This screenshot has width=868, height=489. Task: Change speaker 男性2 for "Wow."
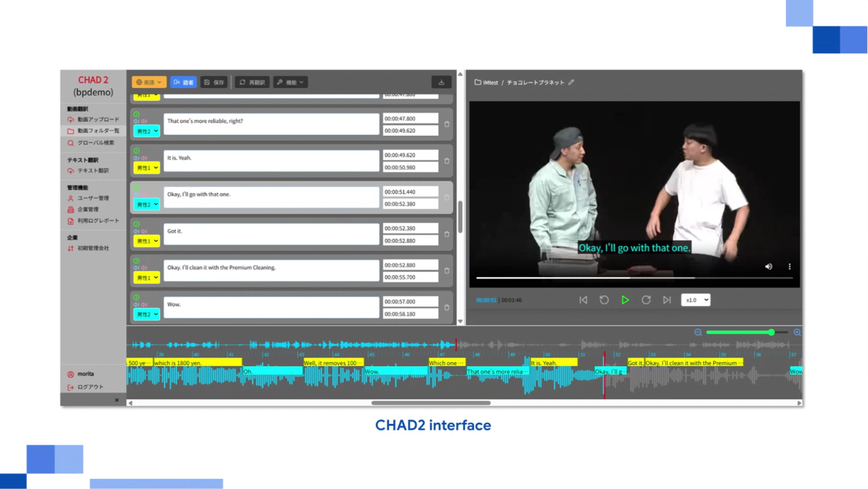pos(146,315)
